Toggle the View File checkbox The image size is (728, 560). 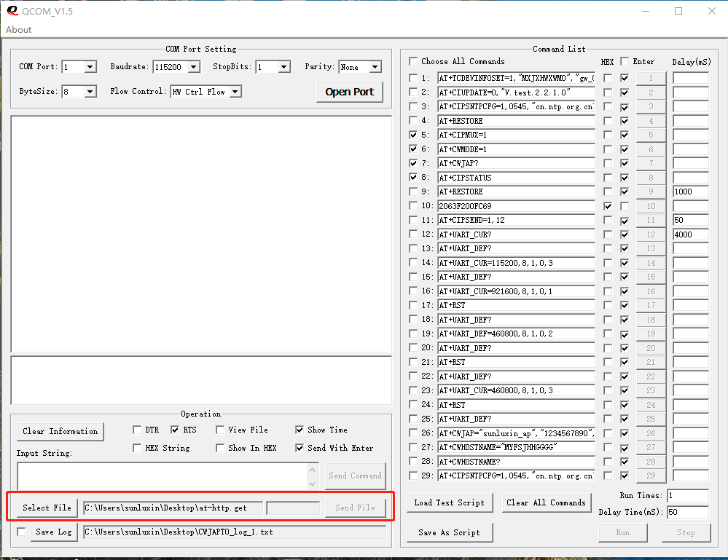pos(220,430)
